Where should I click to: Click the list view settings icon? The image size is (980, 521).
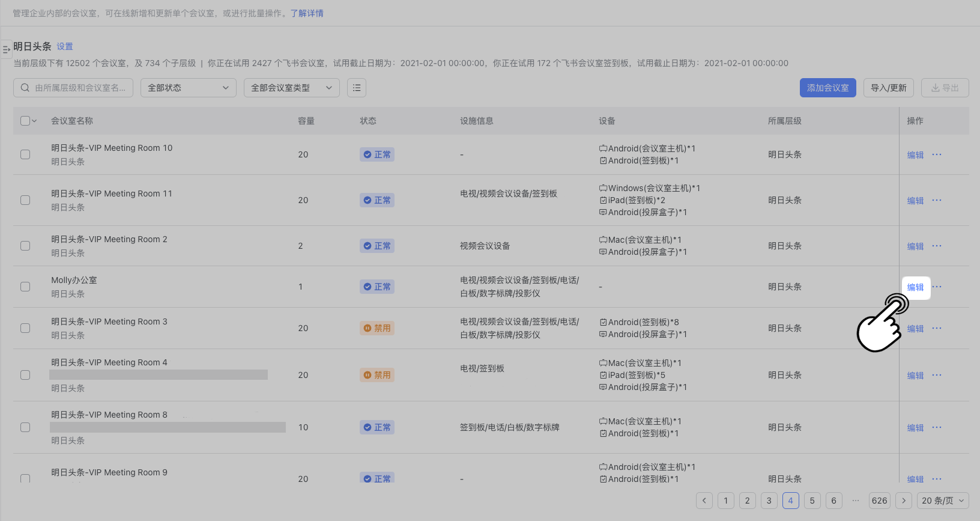click(x=357, y=88)
